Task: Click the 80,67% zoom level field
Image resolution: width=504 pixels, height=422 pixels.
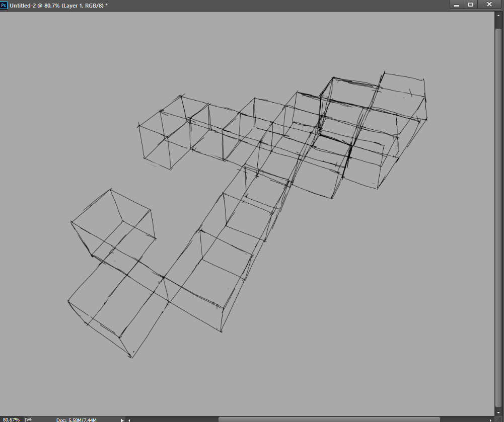Action: pyautogui.click(x=10, y=419)
